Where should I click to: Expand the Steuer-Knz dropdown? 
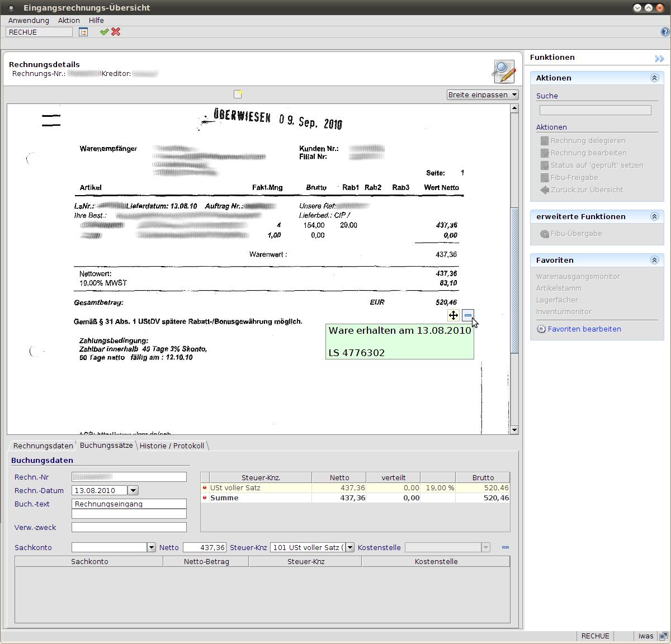point(350,547)
